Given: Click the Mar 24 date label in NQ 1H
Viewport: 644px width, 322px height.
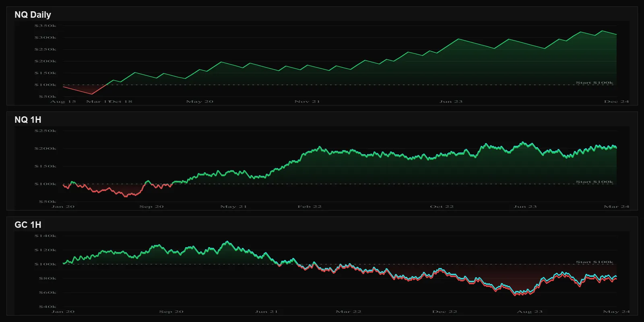Looking at the screenshot, I should (x=617, y=206).
